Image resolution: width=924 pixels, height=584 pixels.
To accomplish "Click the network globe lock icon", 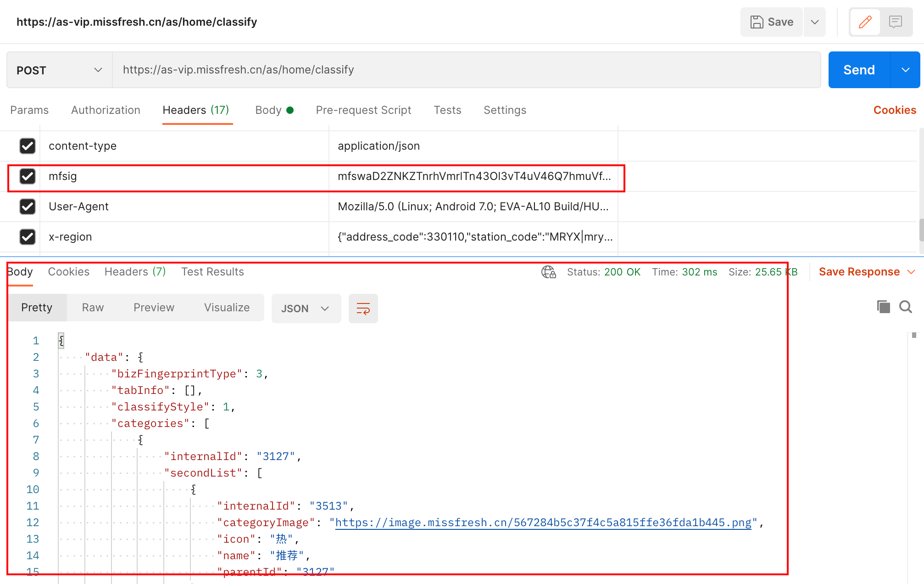I will pos(548,272).
